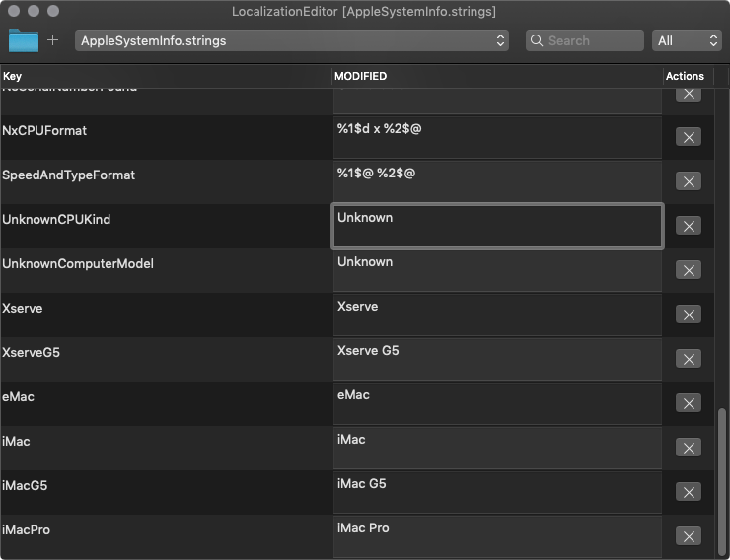Delete the iMacG5 row

(x=689, y=492)
